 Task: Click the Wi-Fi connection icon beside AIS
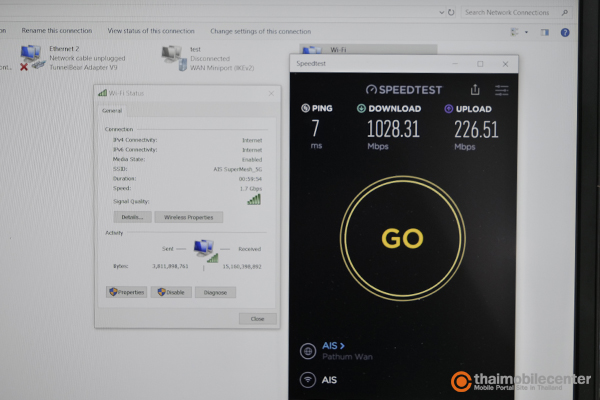pyautogui.click(x=308, y=380)
